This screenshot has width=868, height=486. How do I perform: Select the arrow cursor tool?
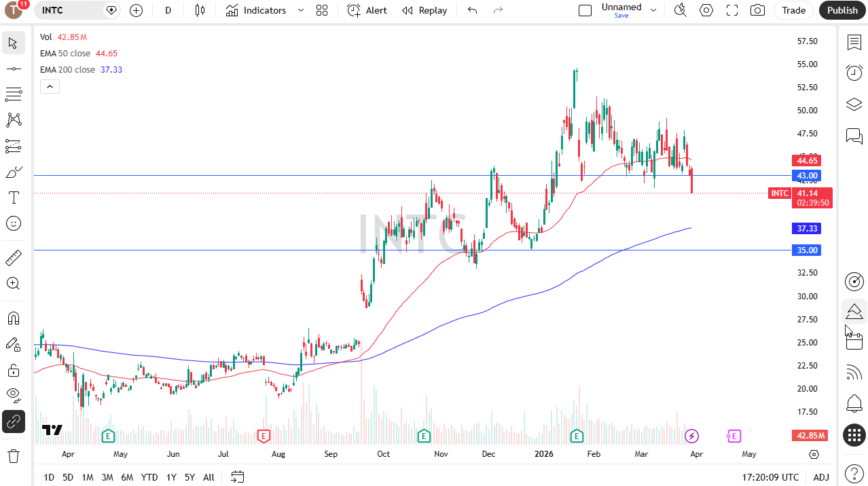13,43
